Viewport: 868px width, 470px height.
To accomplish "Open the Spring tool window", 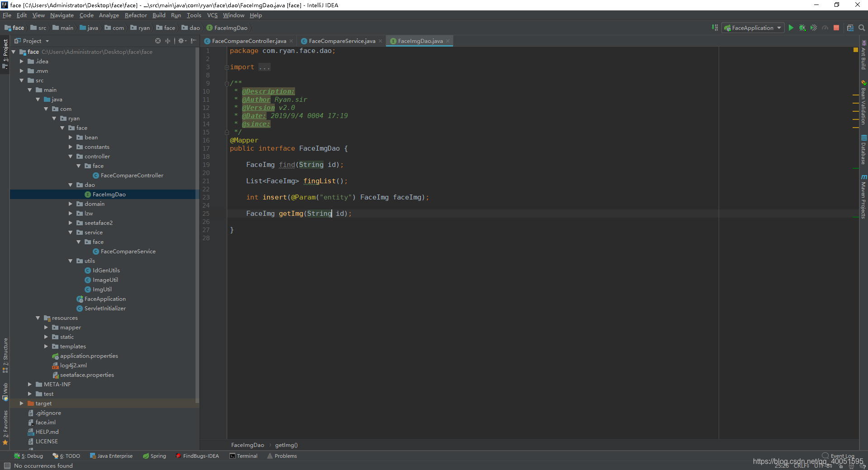I will pyautogui.click(x=155, y=456).
